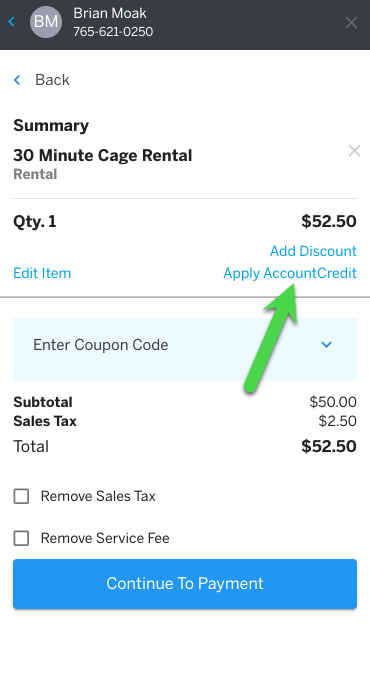This screenshot has height=685, width=370.
Task: Check the Remove Sales Tax box
Action: pyautogui.click(x=21, y=496)
